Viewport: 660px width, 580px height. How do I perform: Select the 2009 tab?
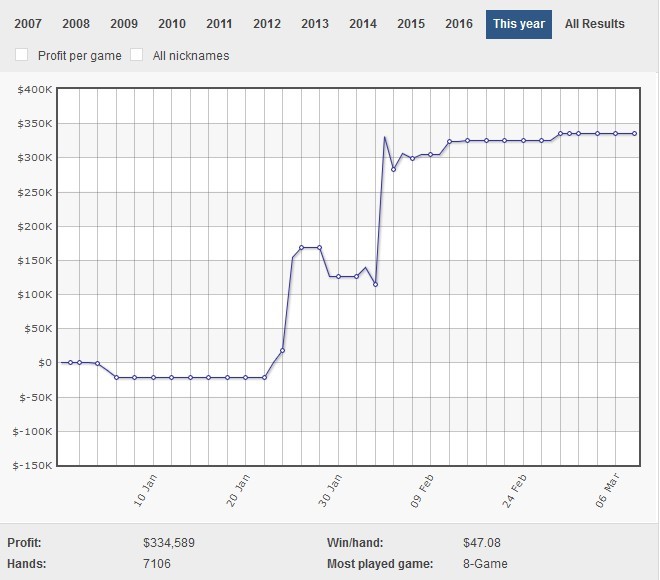(124, 24)
